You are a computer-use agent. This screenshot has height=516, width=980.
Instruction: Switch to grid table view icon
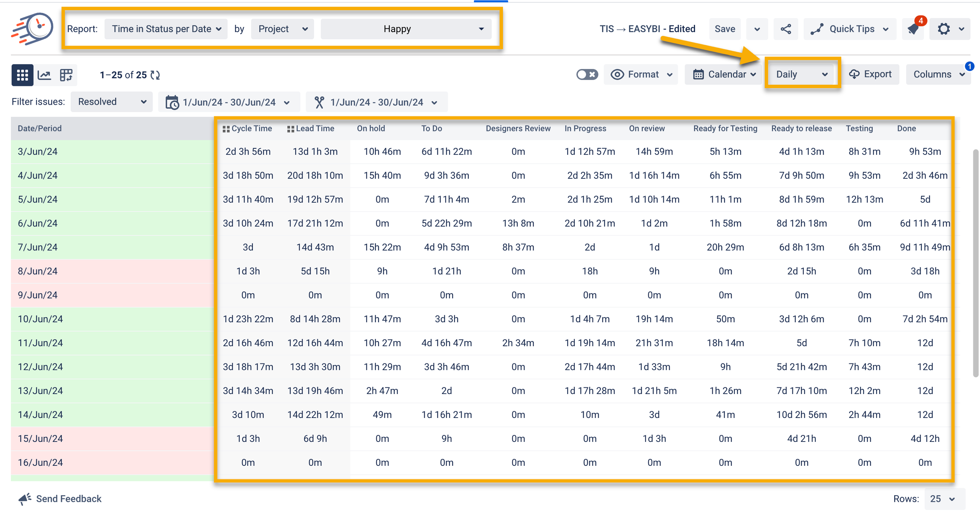coord(22,74)
